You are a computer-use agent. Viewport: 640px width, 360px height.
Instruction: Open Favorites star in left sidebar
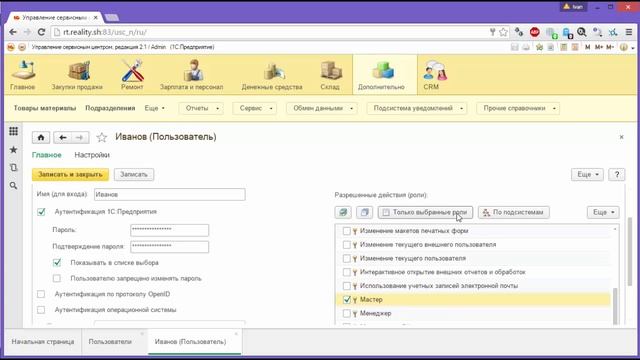point(13,150)
